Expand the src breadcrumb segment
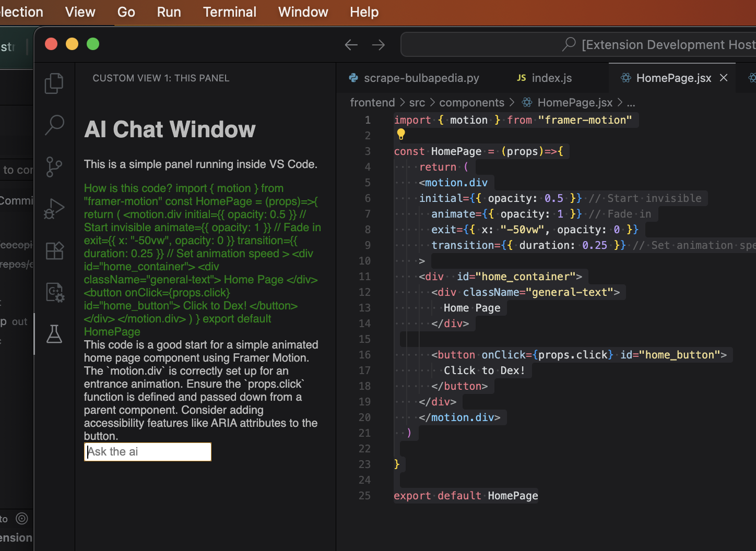The height and width of the screenshot is (551, 756). click(417, 103)
